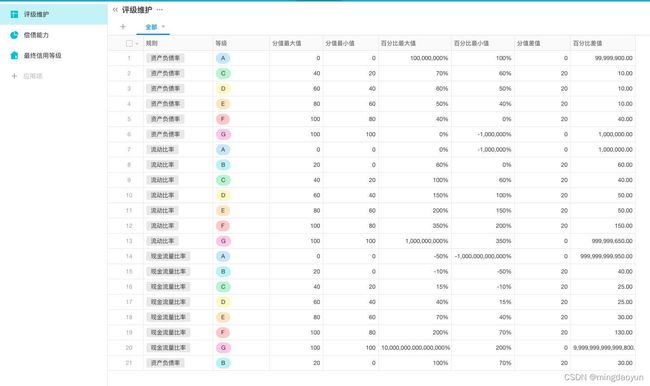The height and width of the screenshot is (386, 650).
Task: Click the 70% 百分比最大值 cell in row 2
Action: (x=415, y=73)
